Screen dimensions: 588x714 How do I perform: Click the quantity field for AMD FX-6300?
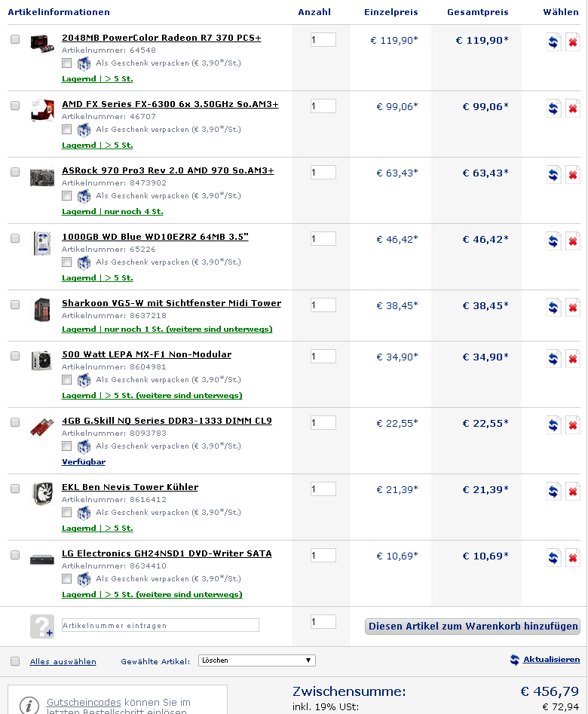tap(323, 106)
